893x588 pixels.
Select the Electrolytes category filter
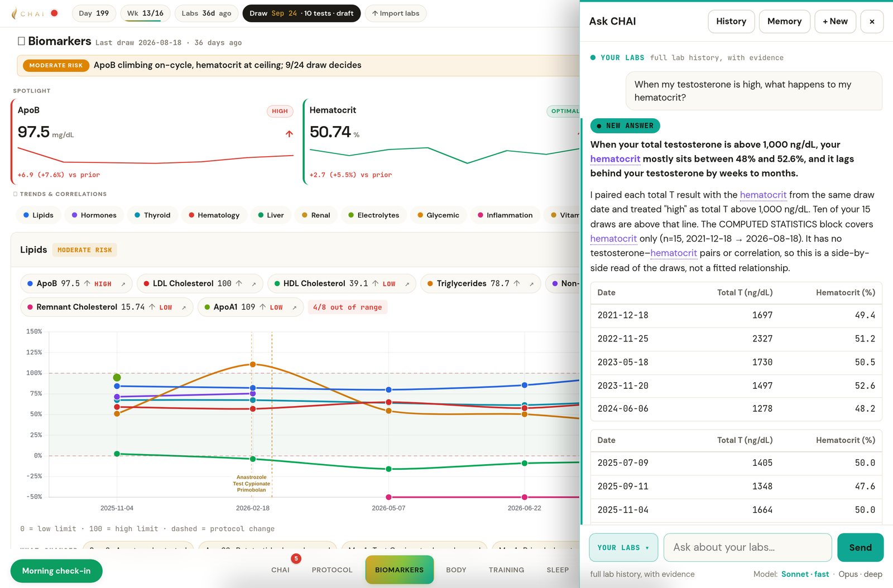(373, 215)
